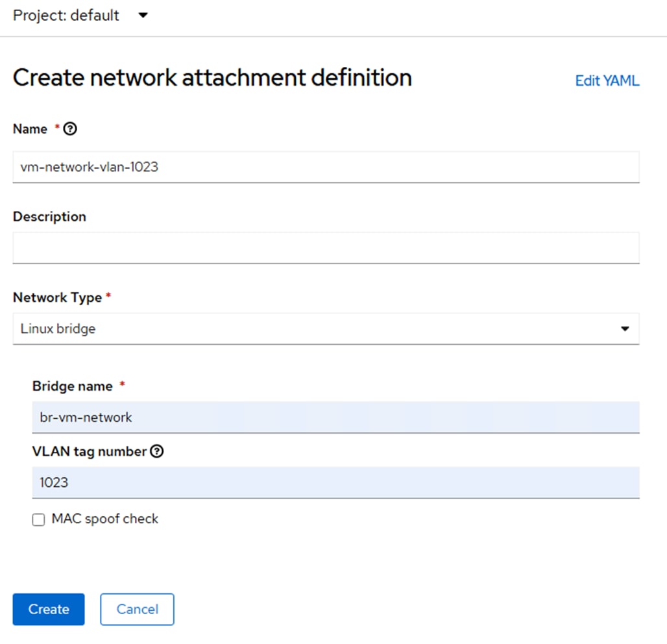The width and height of the screenshot is (667, 644).
Task: Check the box labeled MAC spoof check
Action: [38, 519]
